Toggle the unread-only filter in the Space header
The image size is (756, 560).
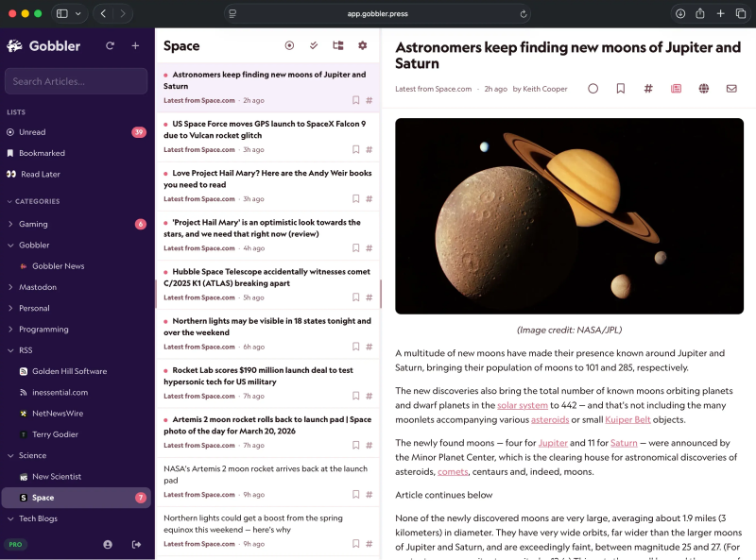[x=289, y=45]
